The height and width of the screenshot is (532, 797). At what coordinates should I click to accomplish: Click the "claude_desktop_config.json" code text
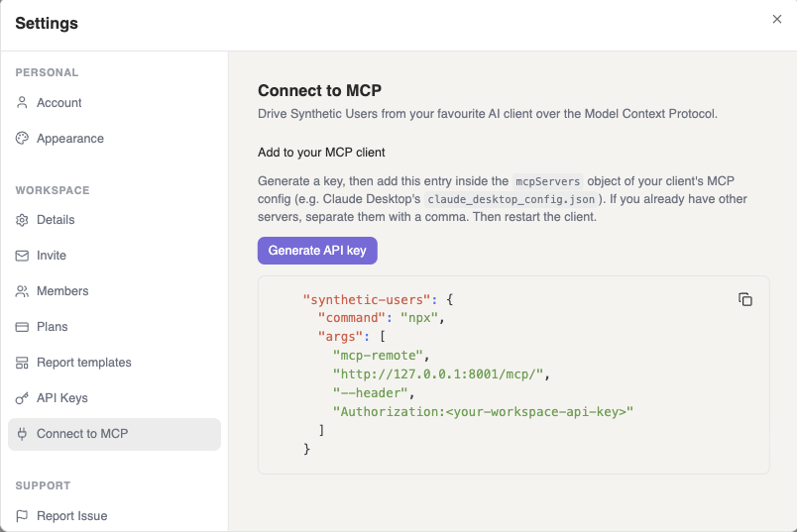click(x=511, y=199)
